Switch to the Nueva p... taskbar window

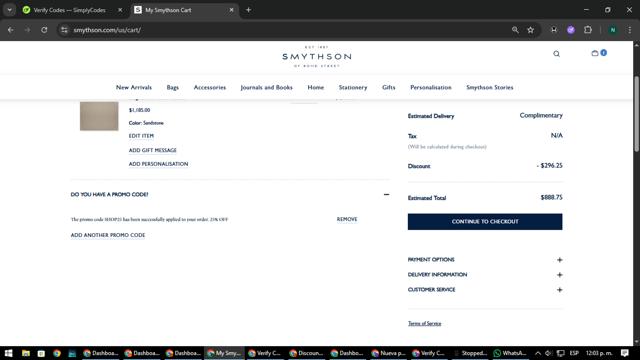pos(388,353)
